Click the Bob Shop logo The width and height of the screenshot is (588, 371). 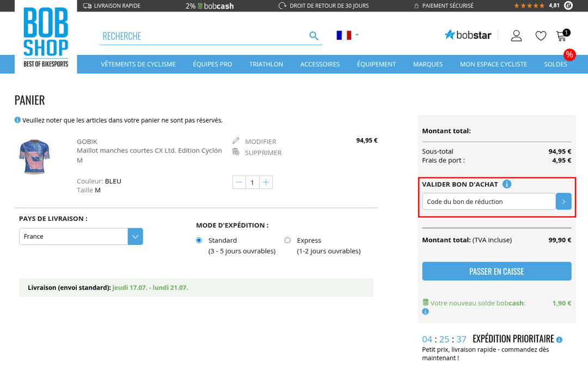click(46, 37)
